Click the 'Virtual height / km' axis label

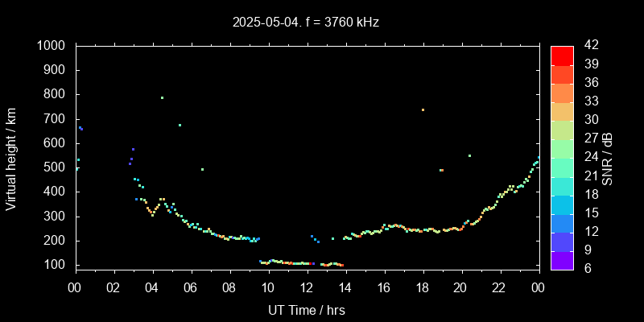11,158
